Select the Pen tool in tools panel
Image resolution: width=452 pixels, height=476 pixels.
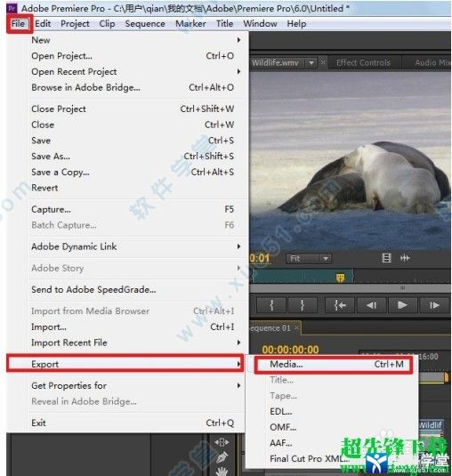222,457
